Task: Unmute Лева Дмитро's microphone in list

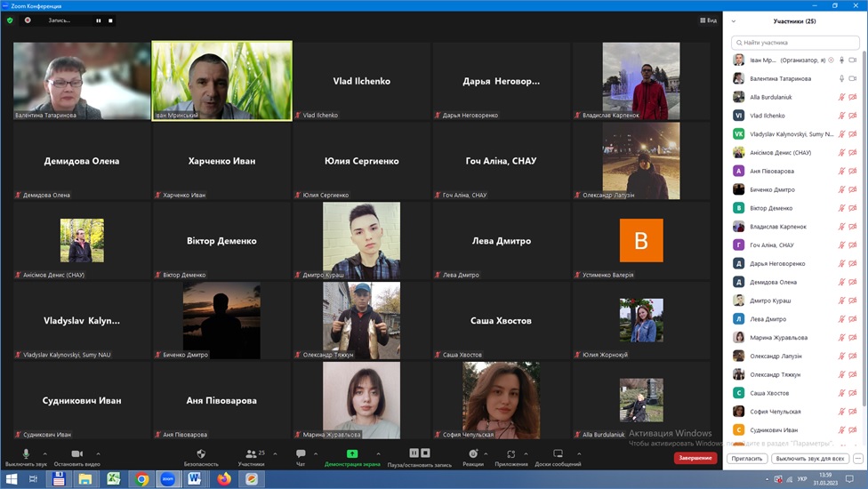Action: (x=841, y=319)
